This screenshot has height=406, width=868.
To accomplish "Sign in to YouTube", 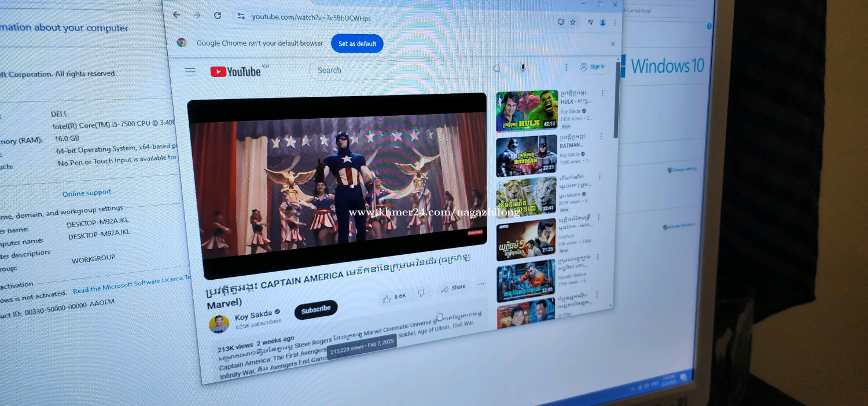I will (593, 67).
